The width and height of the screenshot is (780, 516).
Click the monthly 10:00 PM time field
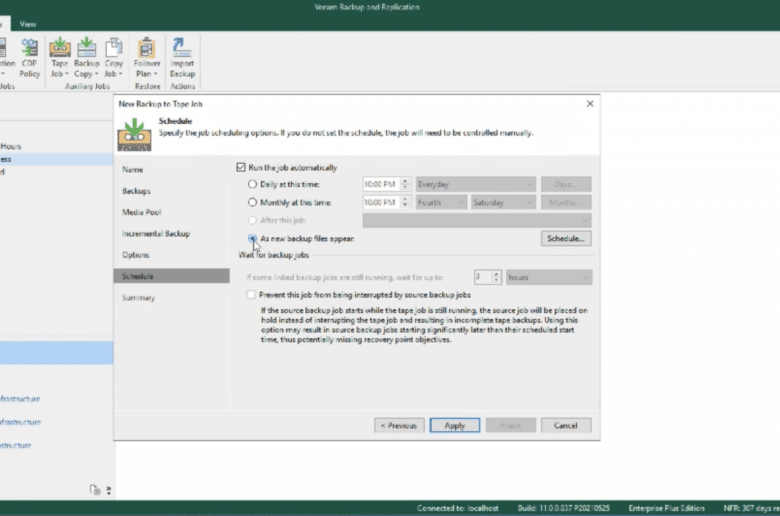tap(381, 203)
